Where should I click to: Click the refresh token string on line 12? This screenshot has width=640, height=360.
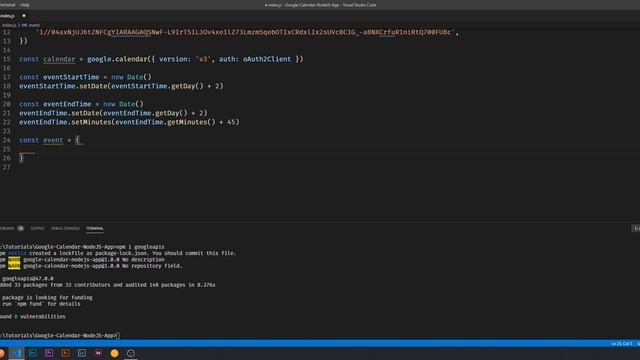pos(245,32)
